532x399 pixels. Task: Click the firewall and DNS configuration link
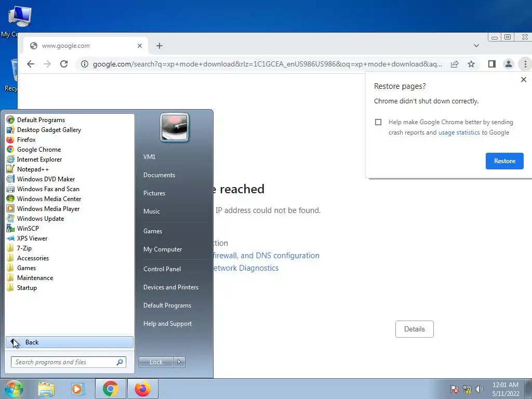pos(267,255)
